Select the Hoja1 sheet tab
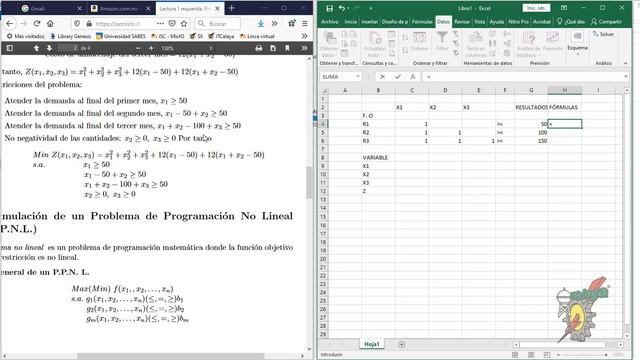640x360 pixels. click(371, 344)
